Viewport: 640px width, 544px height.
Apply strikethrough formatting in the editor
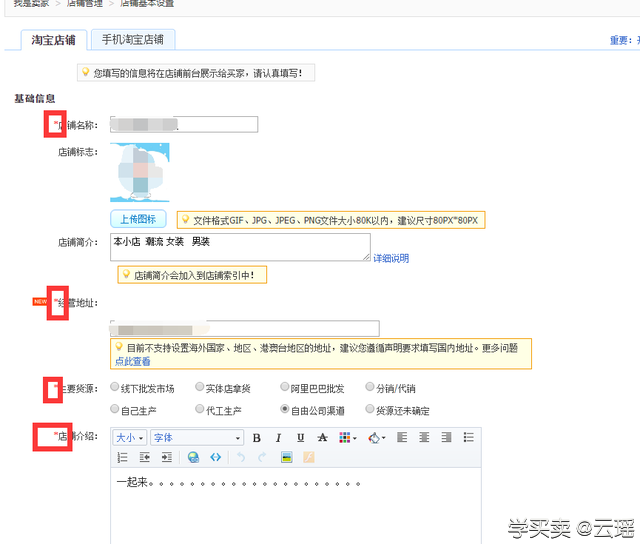[x=322, y=438]
